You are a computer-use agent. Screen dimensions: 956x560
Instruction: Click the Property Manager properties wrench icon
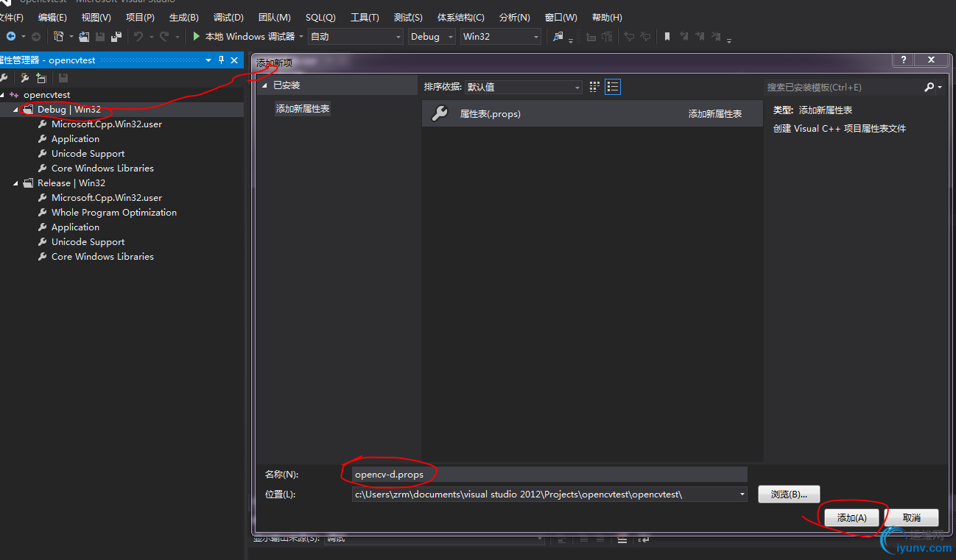[x=4, y=78]
